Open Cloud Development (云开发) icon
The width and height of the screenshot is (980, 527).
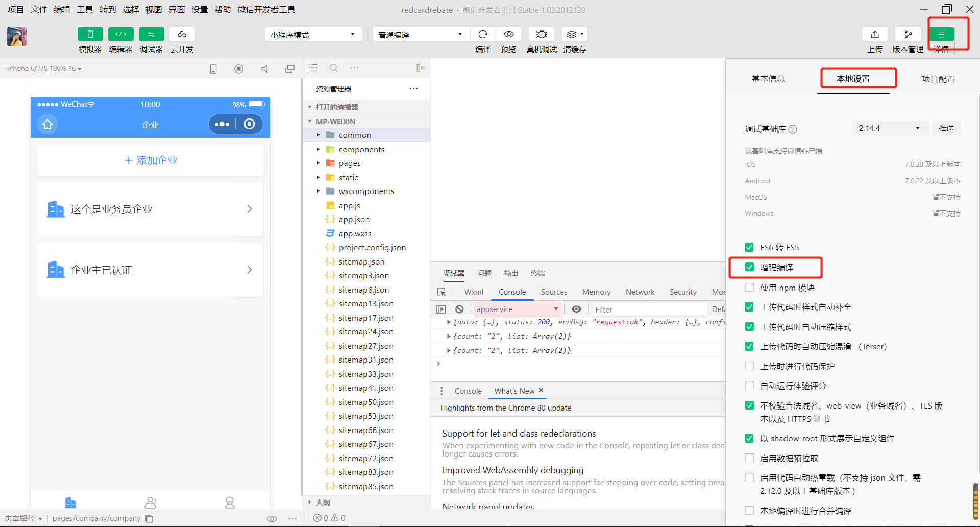point(182,34)
